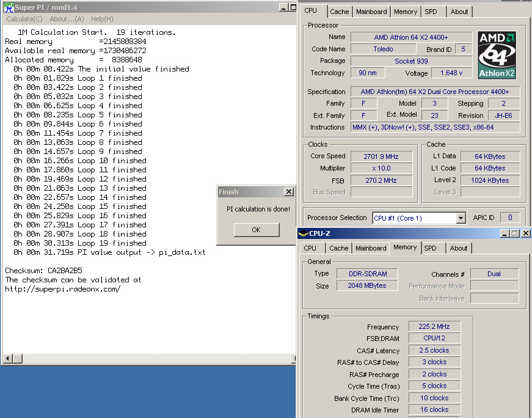Maximize the Super PI window
532x418 pixels.
pos(293,7)
